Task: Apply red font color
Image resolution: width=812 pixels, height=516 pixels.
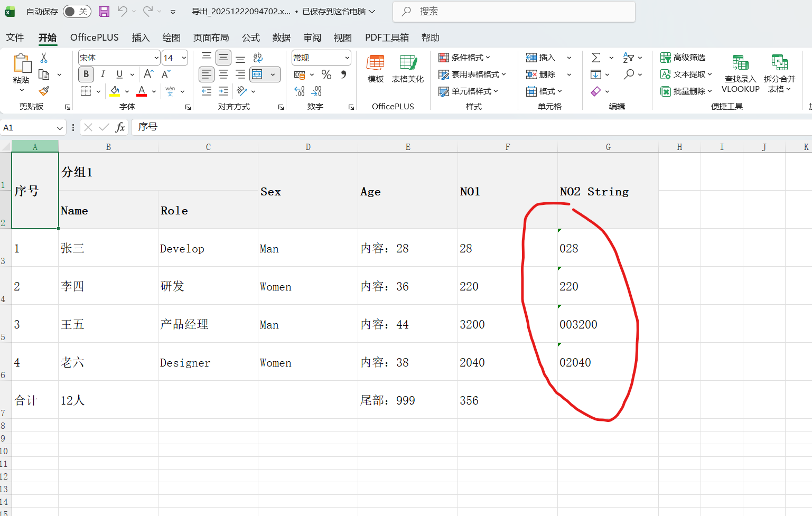Action: coord(142,91)
